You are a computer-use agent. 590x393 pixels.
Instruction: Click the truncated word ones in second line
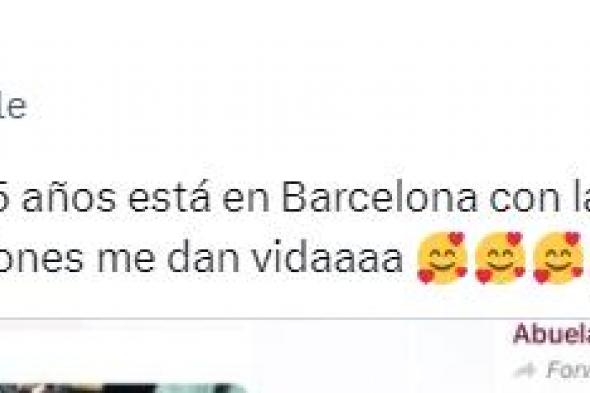[x=41, y=262]
